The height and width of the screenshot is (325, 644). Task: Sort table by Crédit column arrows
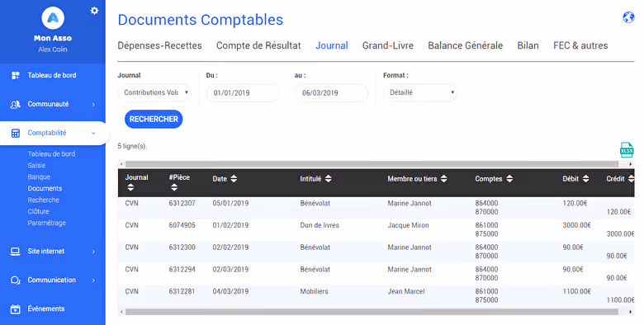631,179
